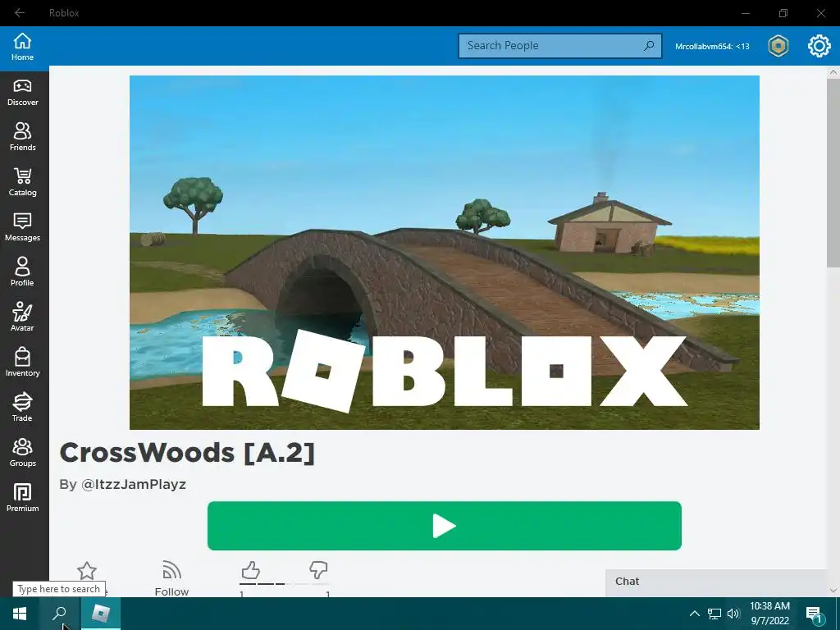
Task: Open your Inventory
Action: coord(22,363)
